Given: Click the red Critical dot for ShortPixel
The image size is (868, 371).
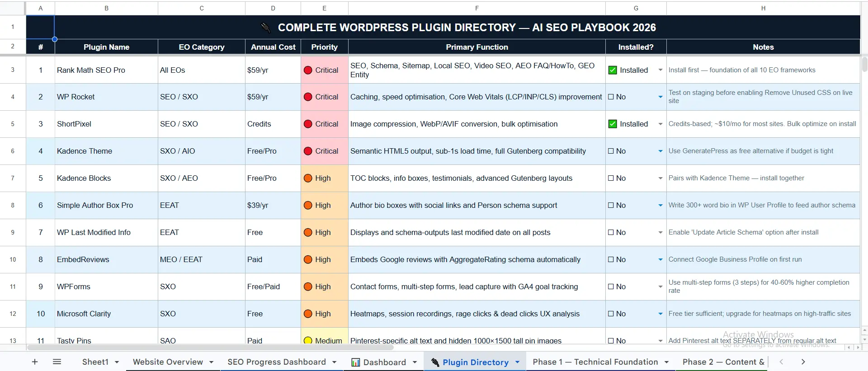Looking at the screenshot, I should click(308, 124).
